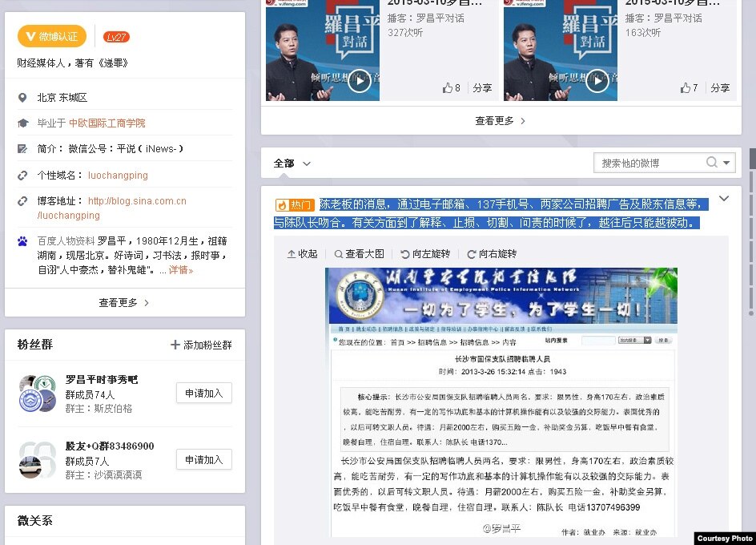Open the search box dropdown arrow
The width and height of the screenshot is (756, 545).
click(726, 163)
